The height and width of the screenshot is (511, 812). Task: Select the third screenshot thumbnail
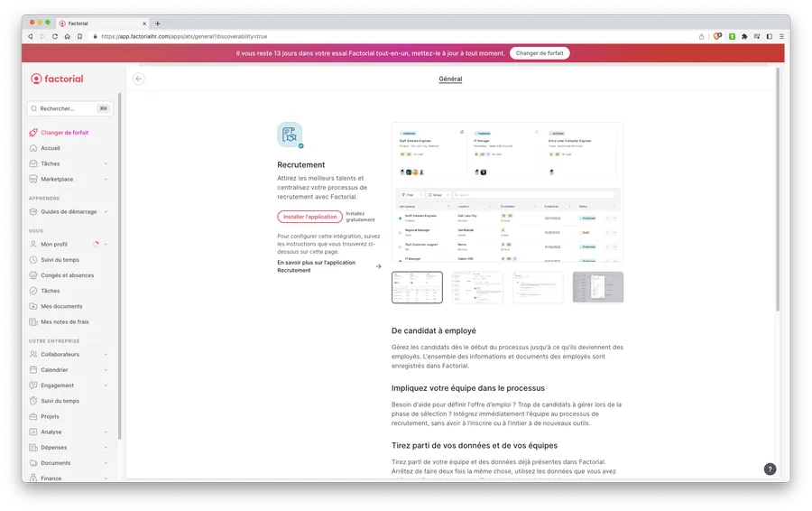point(538,287)
